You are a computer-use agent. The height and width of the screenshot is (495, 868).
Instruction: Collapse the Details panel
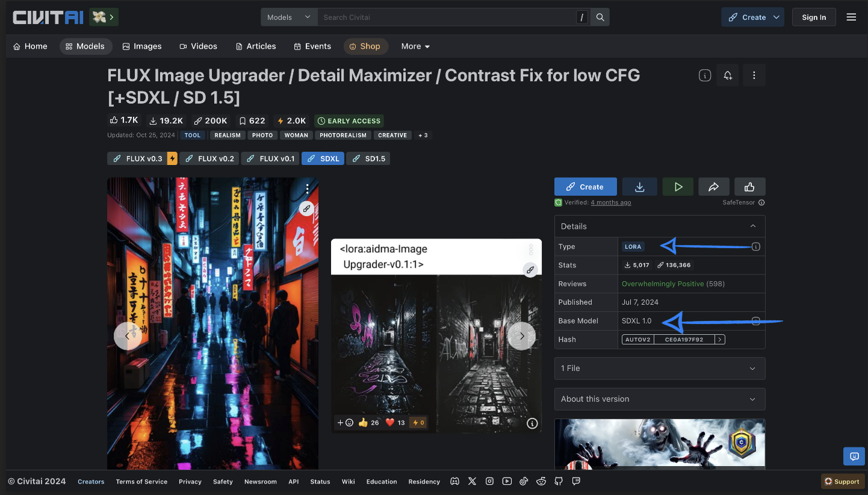[x=752, y=226]
